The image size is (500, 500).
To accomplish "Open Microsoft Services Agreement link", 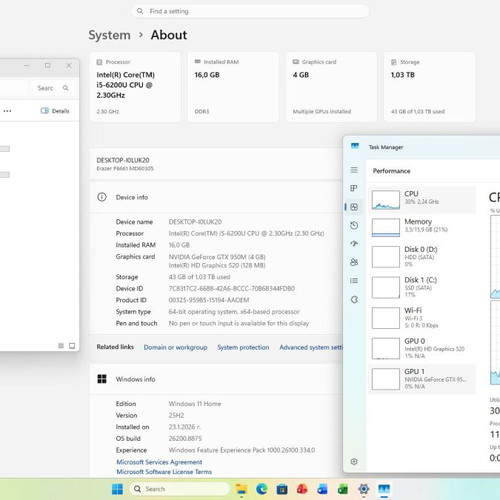I will [159, 462].
